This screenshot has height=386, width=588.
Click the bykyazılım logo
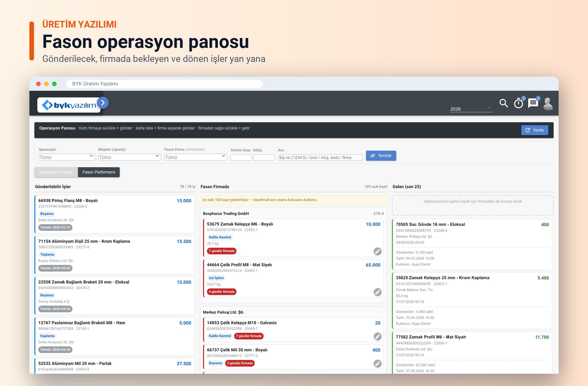(x=69, y=105)
